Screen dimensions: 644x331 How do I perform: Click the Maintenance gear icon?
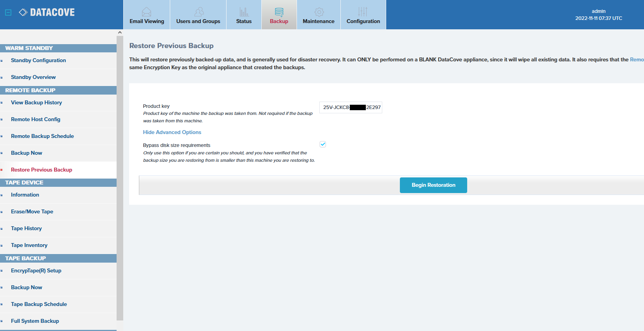pos(319,12)
